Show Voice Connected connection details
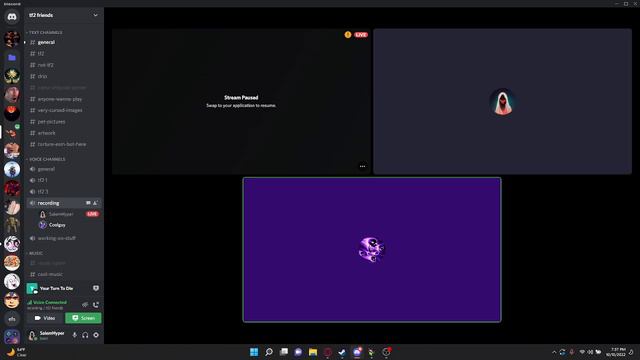The image size is (640, 360). [x=47, y=302]
